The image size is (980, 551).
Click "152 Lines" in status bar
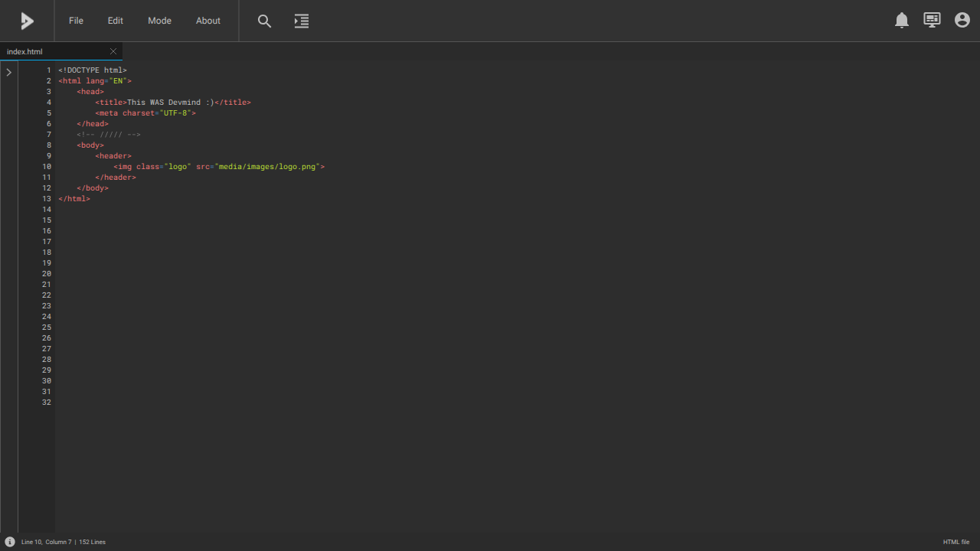[x=92, y=542]
